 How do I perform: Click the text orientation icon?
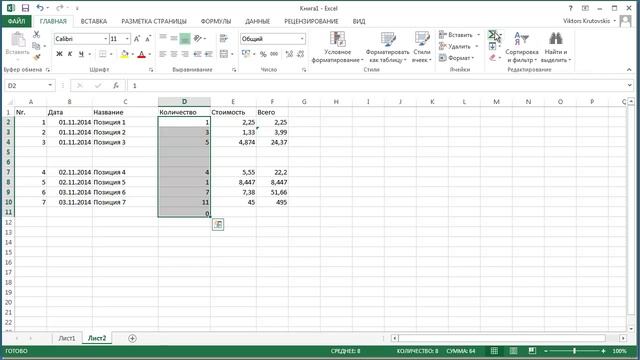[x=198, y=38]
